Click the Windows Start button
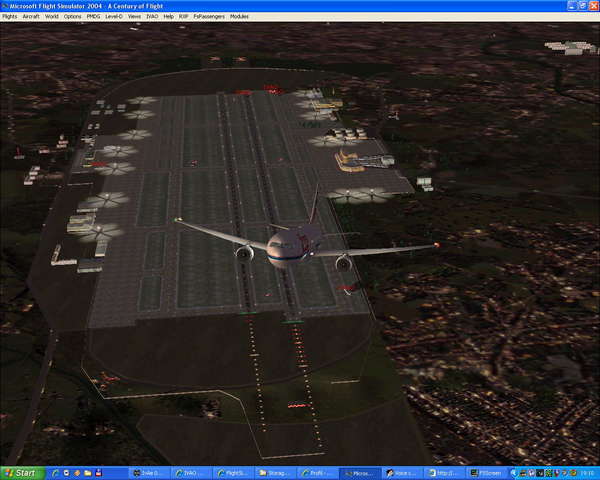Viewport: 600px width, 480px height. pyautogui.click(x=23, y=473)
